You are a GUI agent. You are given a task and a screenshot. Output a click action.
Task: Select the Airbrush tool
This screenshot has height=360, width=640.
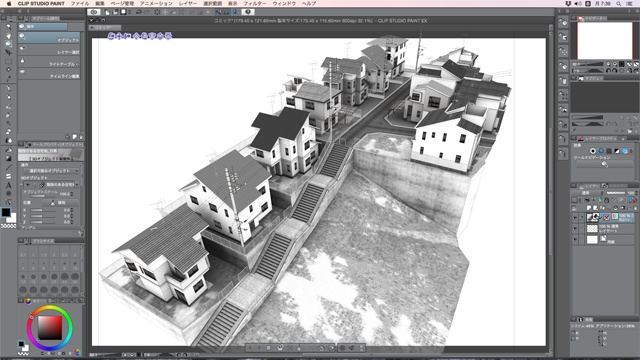[8, 115]
